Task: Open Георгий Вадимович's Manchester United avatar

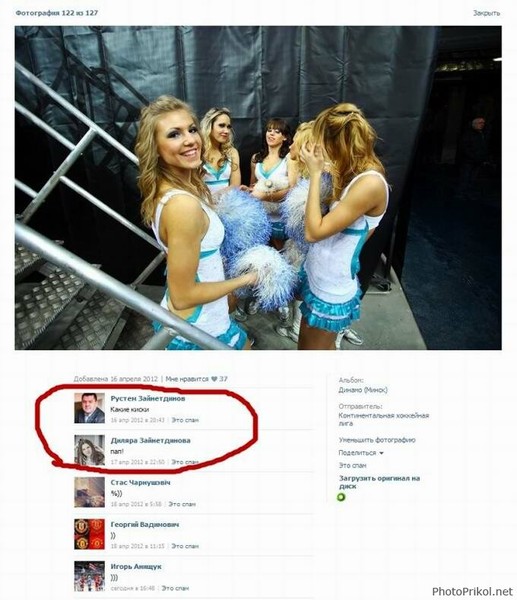Action: coord(89,534)
